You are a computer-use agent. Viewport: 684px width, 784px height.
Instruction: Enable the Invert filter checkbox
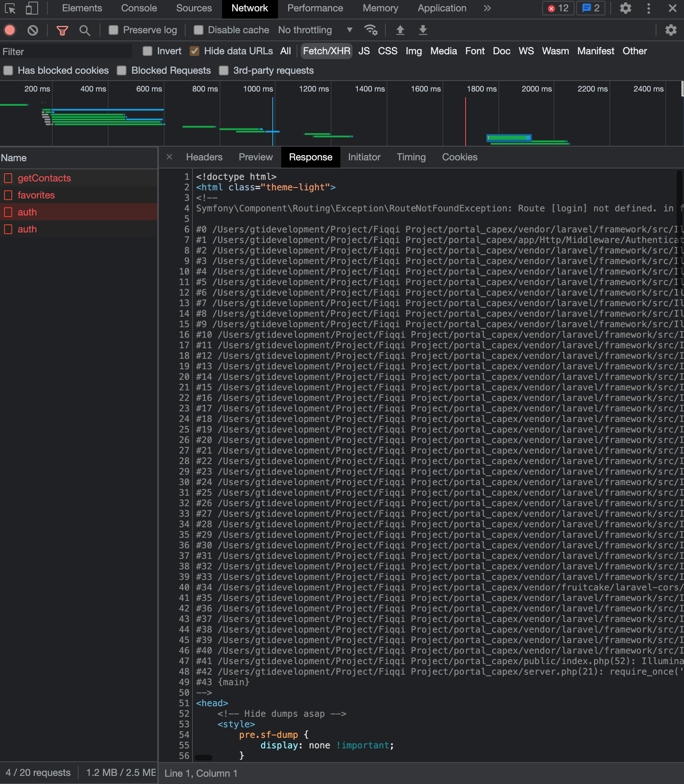pyautogui.click(x=147, y=51)
